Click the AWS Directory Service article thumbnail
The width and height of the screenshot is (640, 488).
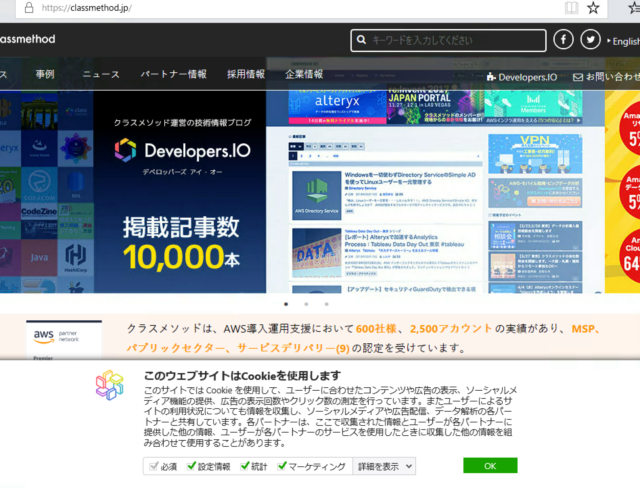point(317,195)
